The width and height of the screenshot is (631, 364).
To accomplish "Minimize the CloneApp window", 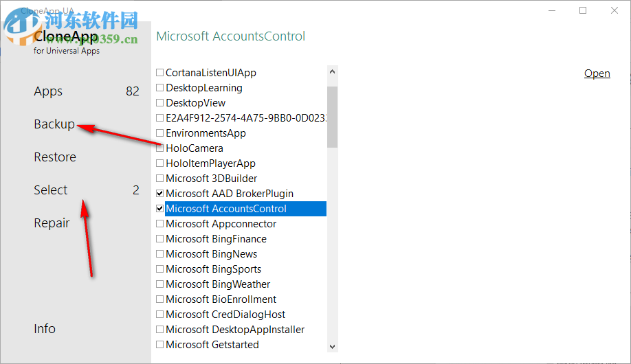I will [551, 10].
